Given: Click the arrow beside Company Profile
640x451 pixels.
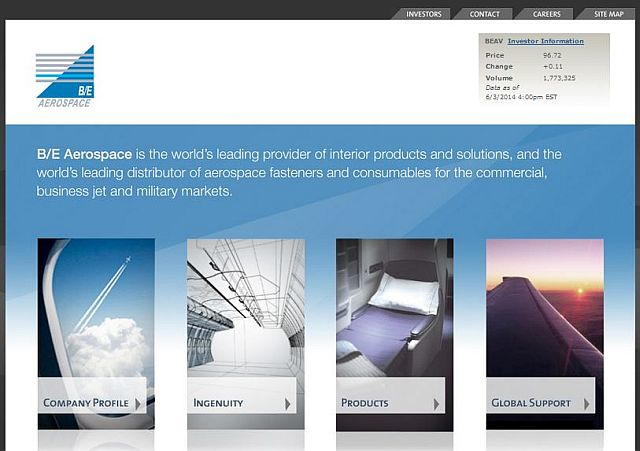Looking at the screenshot, I should click(138, 404).
